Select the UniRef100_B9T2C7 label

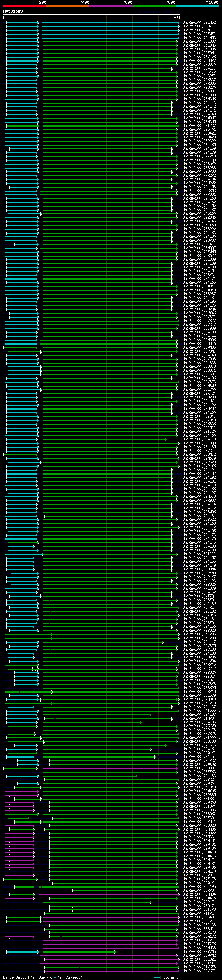click(x=199, y=125)
